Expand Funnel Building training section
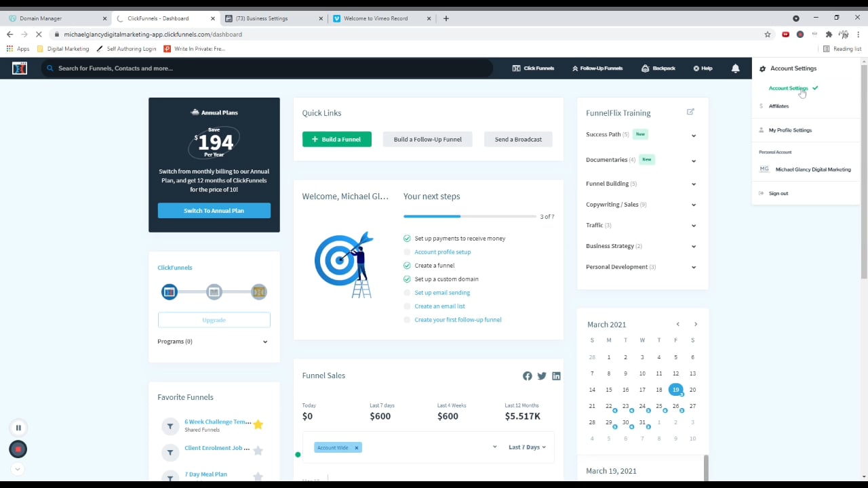 [x=693, y=184]
